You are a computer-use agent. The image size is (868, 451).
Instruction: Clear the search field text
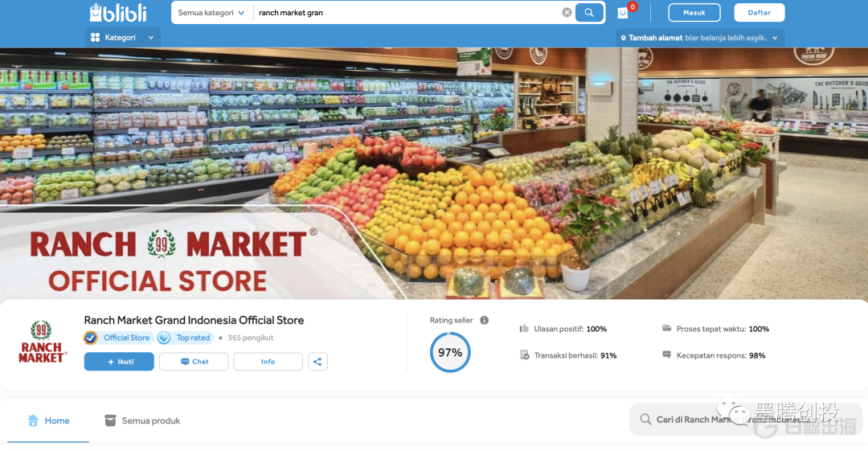click(x=567, y=13)
